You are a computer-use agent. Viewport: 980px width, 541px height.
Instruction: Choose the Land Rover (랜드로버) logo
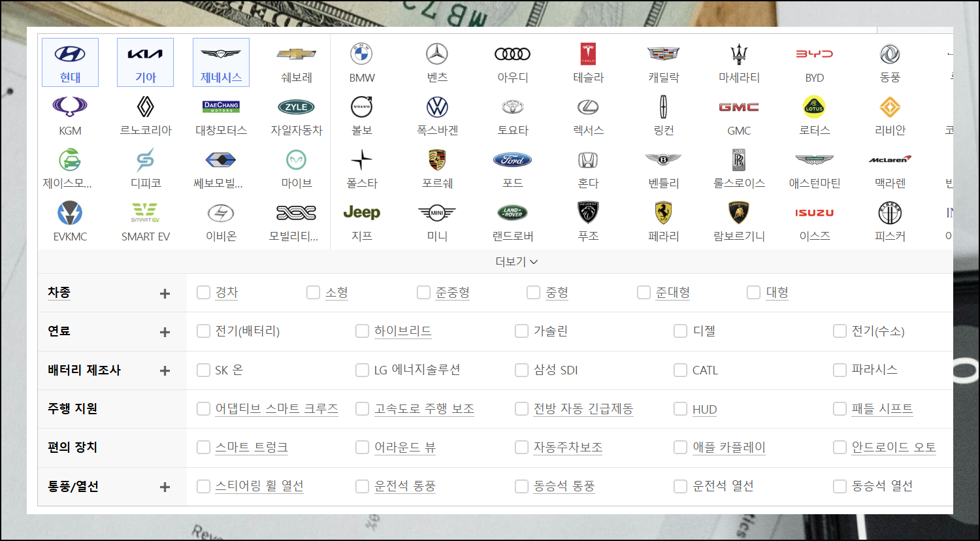coord(513,212)
